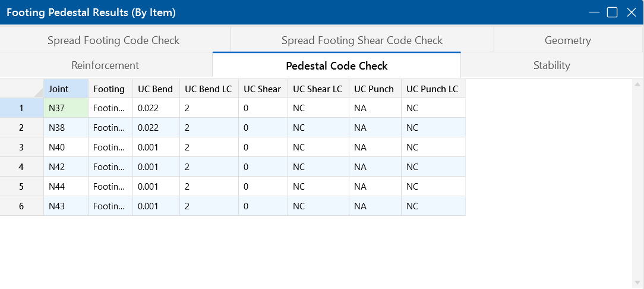Click the Pedestal Code Check tab
This screenshot has height=289, width=644.
click(336, 66)
